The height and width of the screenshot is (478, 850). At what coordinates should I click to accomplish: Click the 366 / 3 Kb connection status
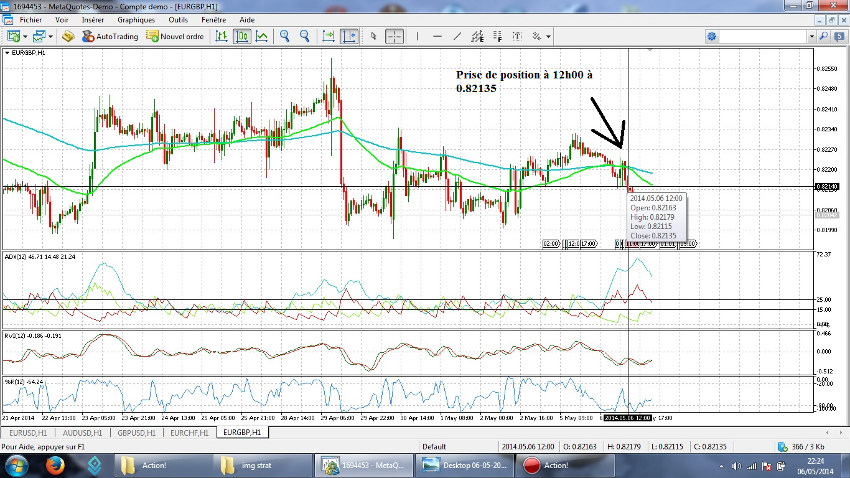pos(801,447)
